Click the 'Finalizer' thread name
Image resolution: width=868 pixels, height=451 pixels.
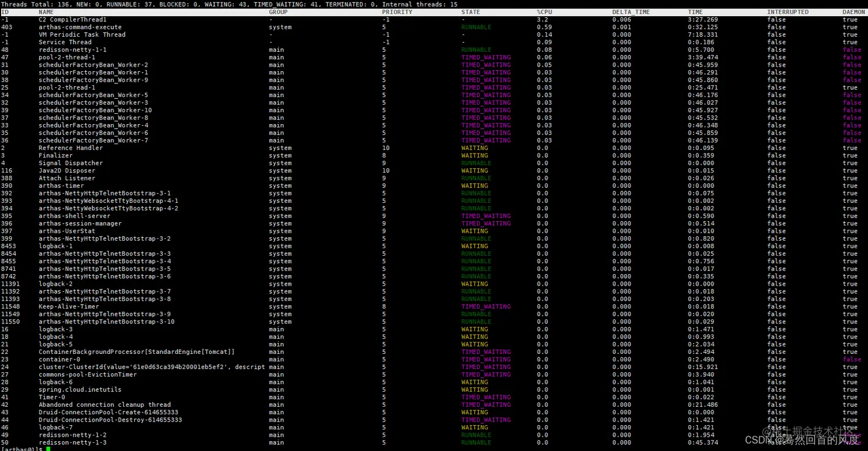pyautogui.click(x=56, y=156)
